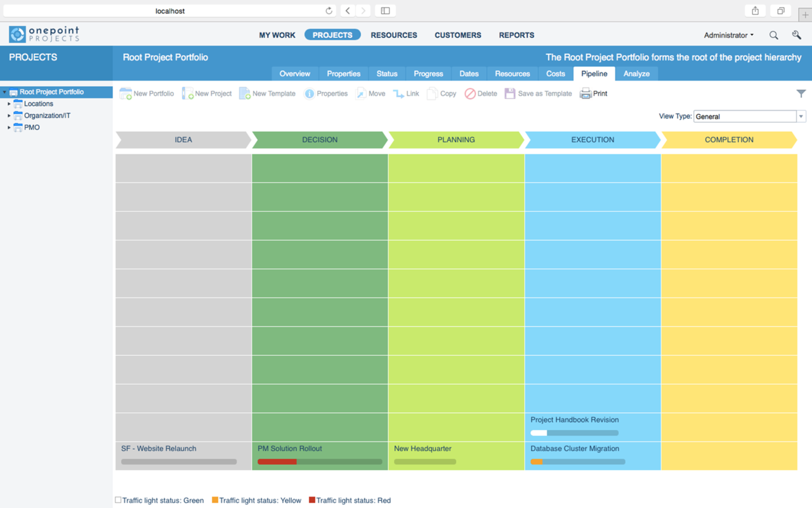Expand the Locations tree node
The image size is (812, 508).
(x=9, y=104)
